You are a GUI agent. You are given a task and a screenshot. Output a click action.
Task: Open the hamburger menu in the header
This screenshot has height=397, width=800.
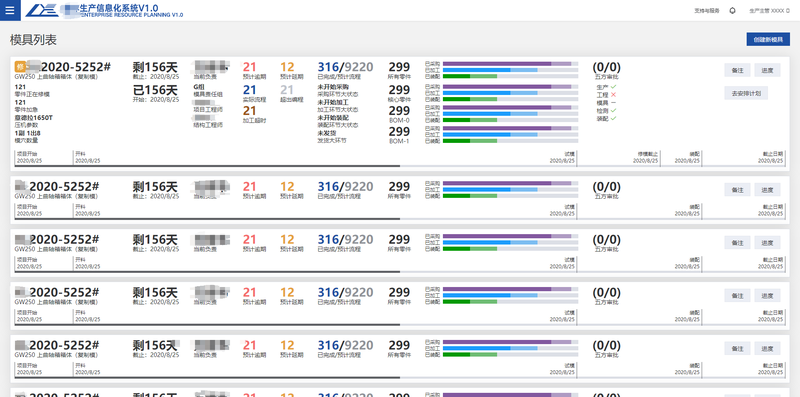click(x=10, y=10)
